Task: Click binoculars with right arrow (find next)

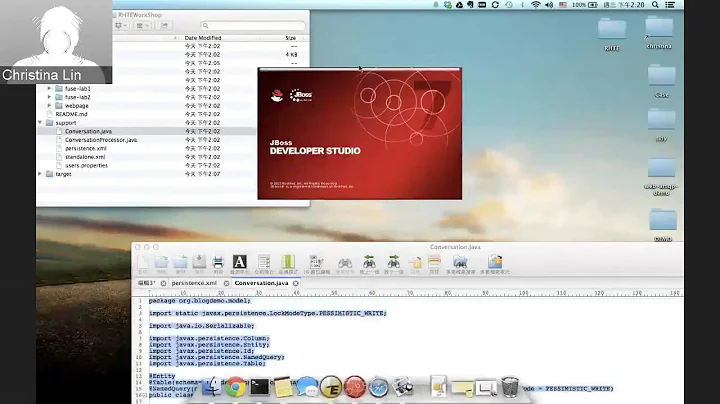Action: pyautogui.click(x=394, y=262)
